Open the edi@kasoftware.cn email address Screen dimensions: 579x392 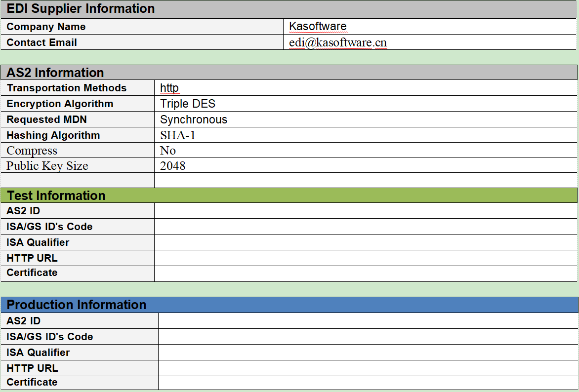click(x=338, y=43)
